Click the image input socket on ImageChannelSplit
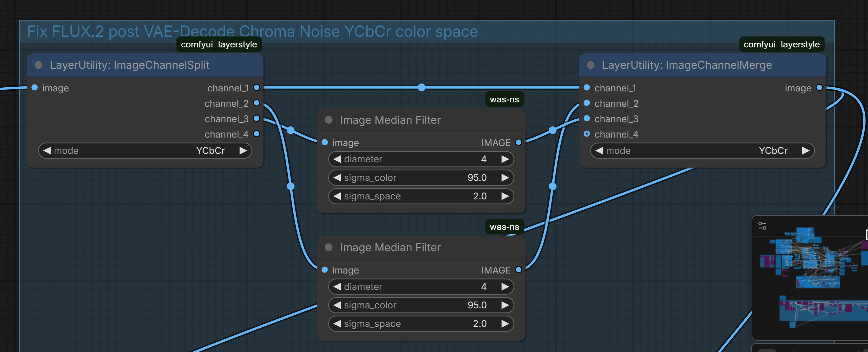The height and width of the screenshot is (352, 868). (x=34, y=88)
